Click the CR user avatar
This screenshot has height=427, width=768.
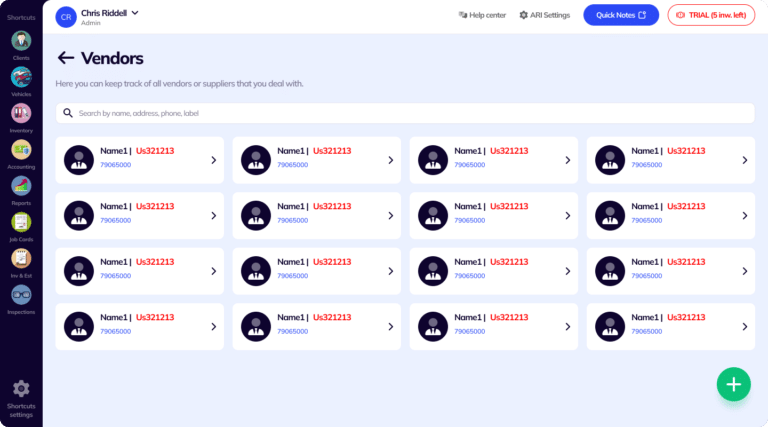66,16
